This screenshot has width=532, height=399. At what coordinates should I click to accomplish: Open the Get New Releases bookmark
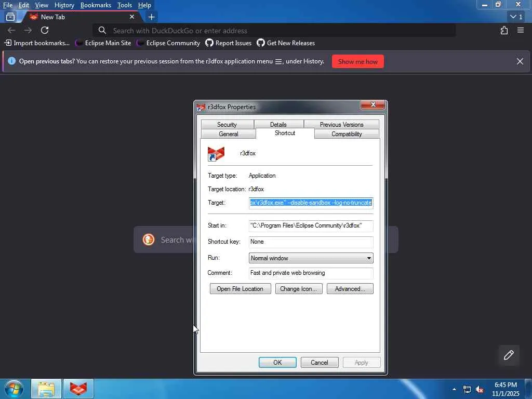pos(286,43)
